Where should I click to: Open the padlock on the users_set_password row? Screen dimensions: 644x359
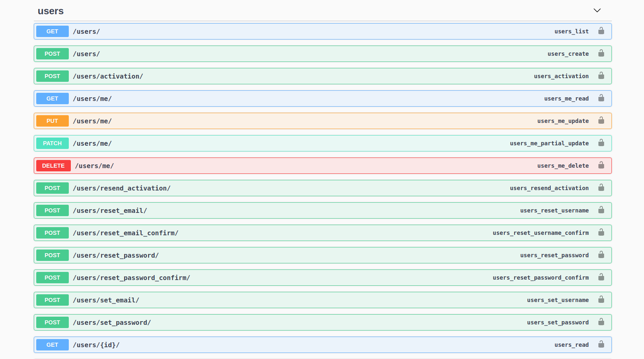(601, 322)
